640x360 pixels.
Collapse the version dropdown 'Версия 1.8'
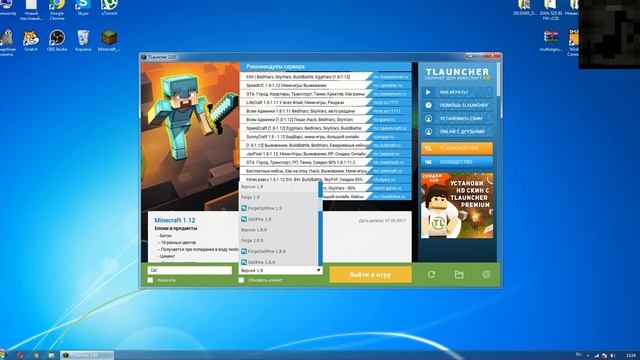[x=280, y=270]
